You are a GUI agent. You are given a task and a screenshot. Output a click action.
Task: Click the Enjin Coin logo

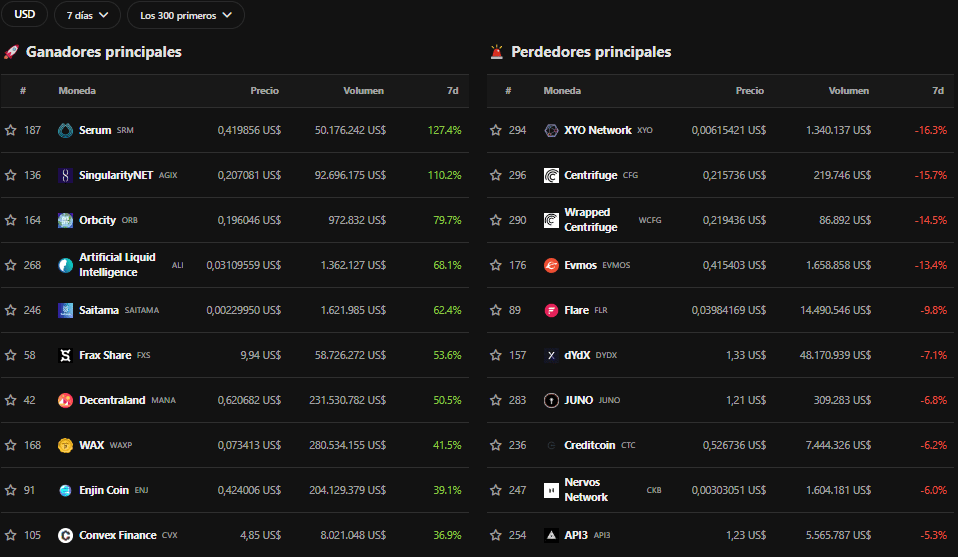point(65,490)
